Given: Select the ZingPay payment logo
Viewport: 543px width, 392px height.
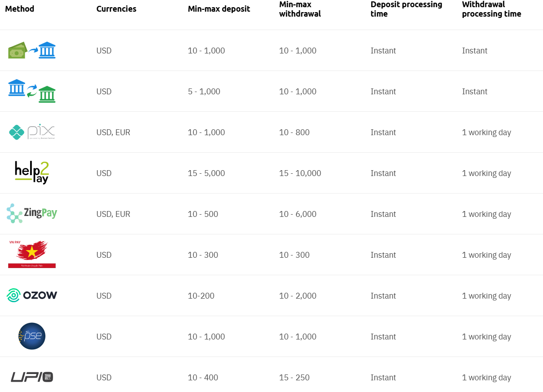Looking at the screenshot, I should coord(31,214).
